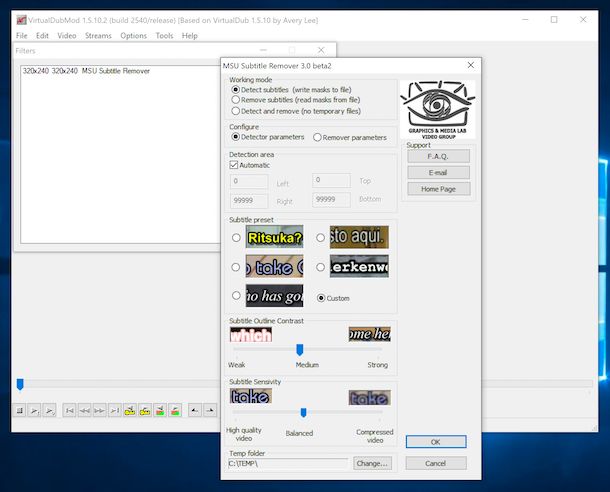Open the Streams menu

(x=98, y=36)
